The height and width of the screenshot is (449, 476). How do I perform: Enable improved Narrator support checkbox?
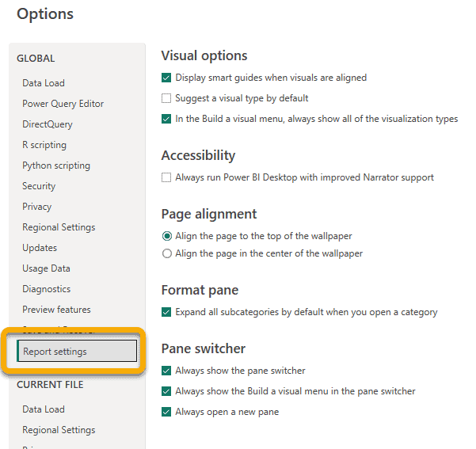coord(166,177)
